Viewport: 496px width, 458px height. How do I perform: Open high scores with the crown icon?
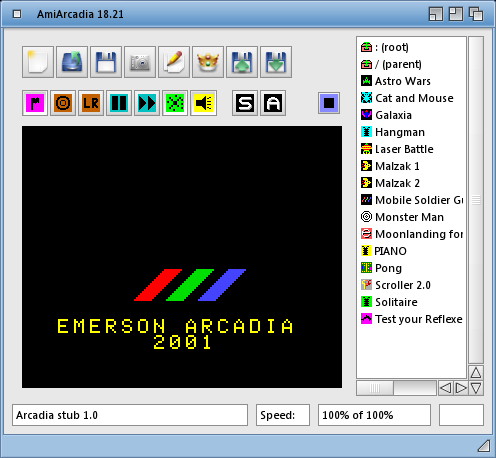[208, 62]
